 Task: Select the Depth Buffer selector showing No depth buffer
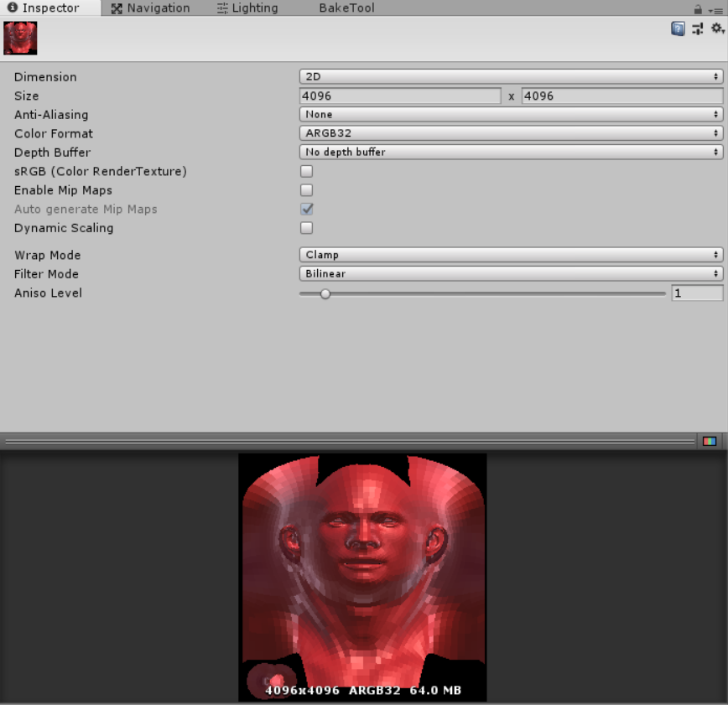tap(511, 152)
